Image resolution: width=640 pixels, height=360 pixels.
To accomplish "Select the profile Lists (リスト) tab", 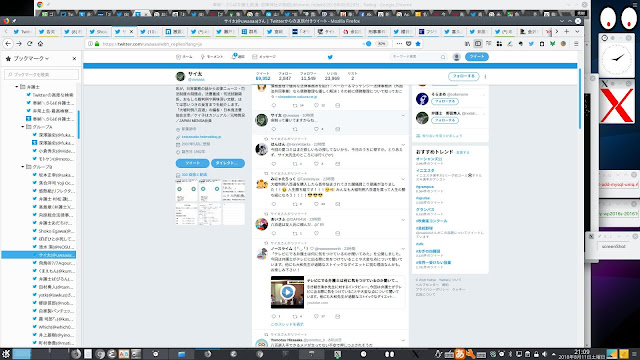I will (x=352, y=76).
